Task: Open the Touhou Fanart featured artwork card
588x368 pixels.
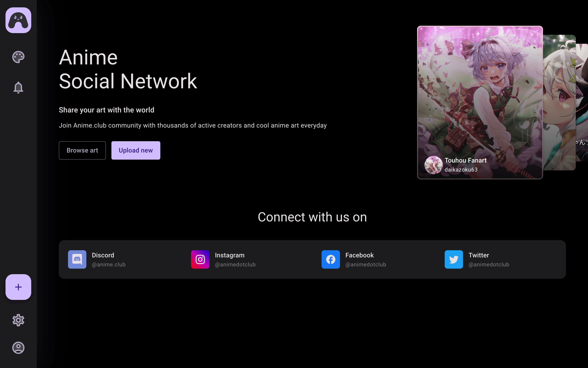Action: pos(480,102)
